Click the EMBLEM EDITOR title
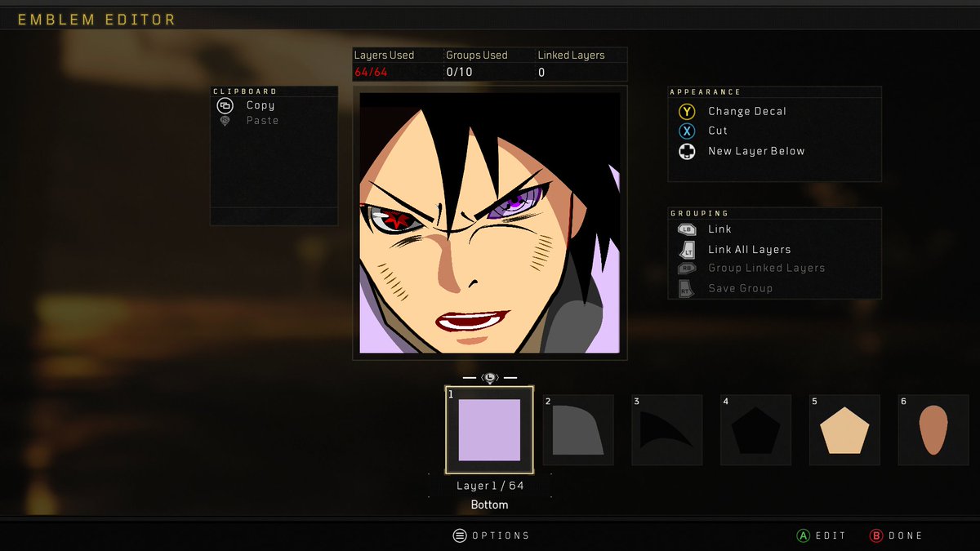The height and width of the screenshot is (551, 980). pos(96,20)
